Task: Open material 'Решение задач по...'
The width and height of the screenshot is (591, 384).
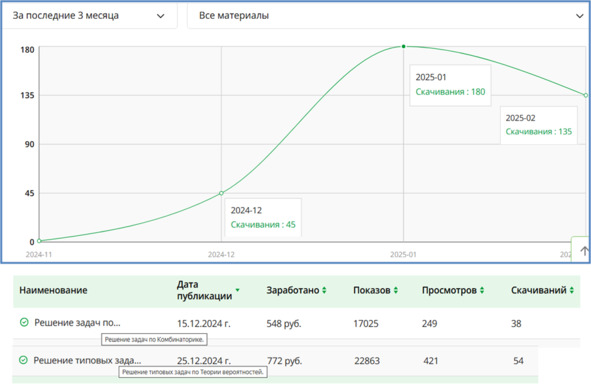Action: (77, 323)
